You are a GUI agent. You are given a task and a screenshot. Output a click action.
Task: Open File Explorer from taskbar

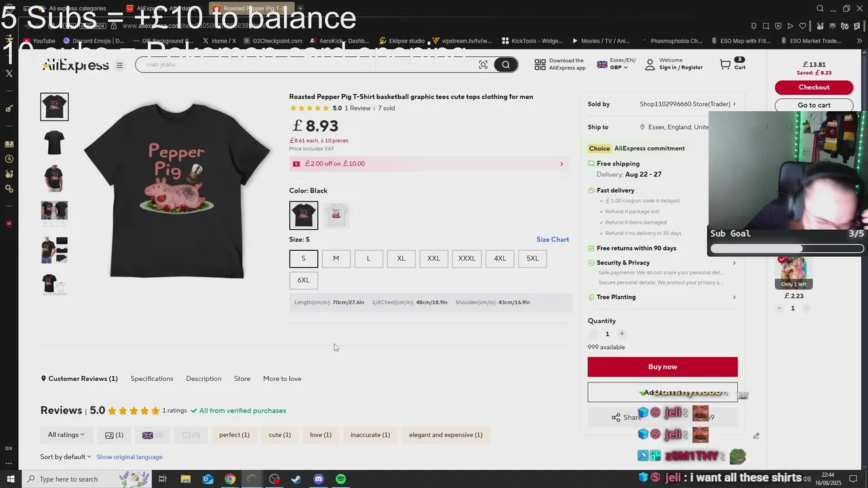[185, 479]
